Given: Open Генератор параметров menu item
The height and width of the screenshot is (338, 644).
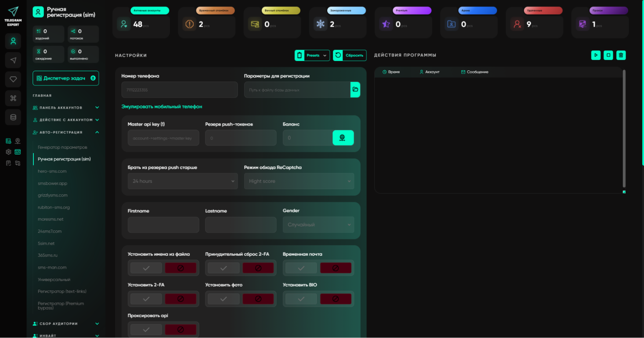Looking at the screenshot, I should click(62, 147).
